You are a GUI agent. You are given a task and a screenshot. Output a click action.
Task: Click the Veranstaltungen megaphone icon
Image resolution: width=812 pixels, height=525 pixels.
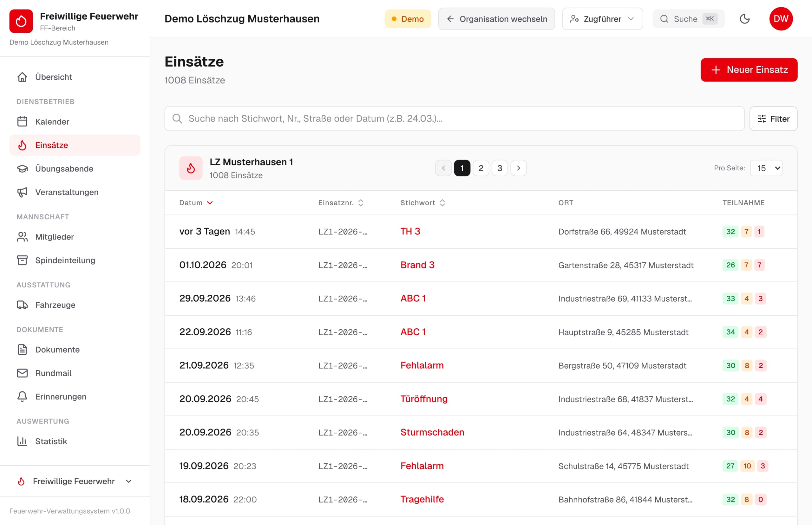pyautogui.click(x=23, y=192)
